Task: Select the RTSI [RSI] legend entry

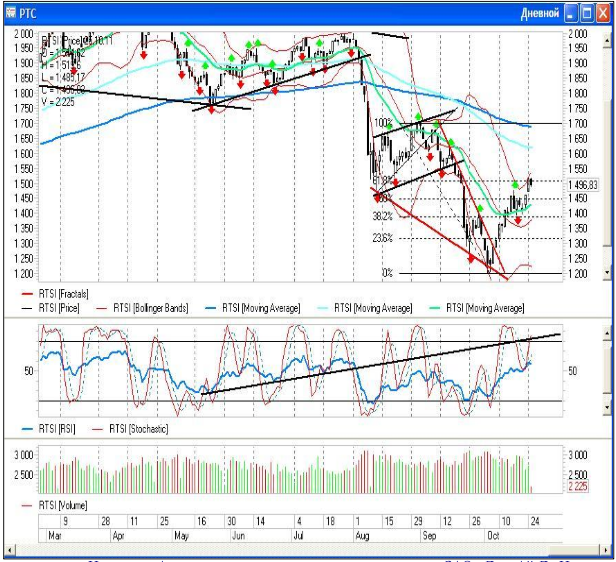Action: [x=48, y=429]
